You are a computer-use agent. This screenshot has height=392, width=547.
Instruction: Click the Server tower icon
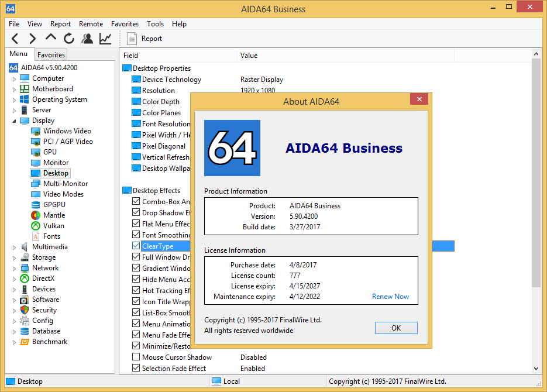tap(25, 110)
